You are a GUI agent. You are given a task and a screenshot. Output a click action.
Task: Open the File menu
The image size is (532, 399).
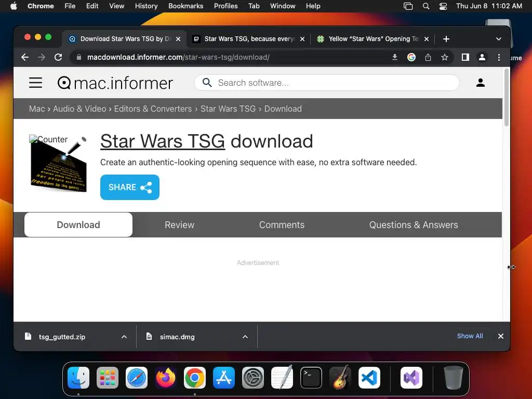pos(70,6)
